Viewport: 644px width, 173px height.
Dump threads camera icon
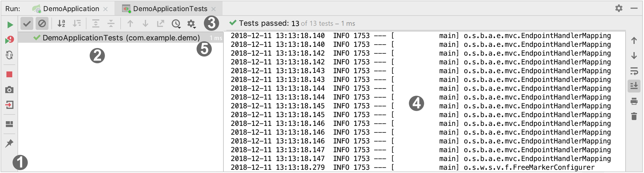[x=9, y=90]
